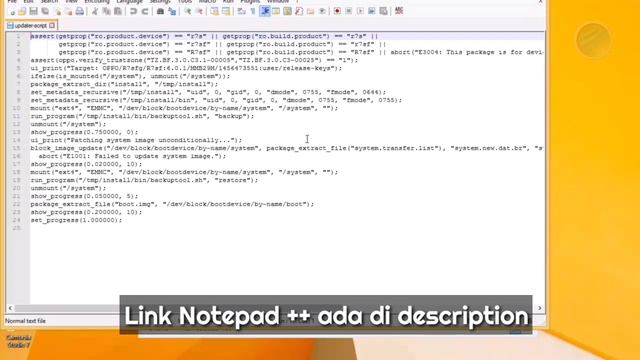Screen dimensions: 640x360
Task: Click line number 10 in the margin
Action: pos(16,108)
